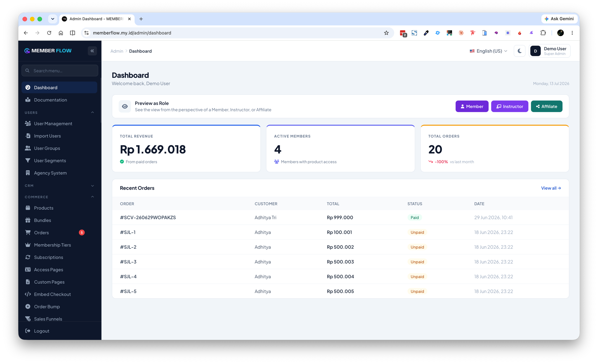Click the Products box icon

pyautogui.click(x=28, y=208)
